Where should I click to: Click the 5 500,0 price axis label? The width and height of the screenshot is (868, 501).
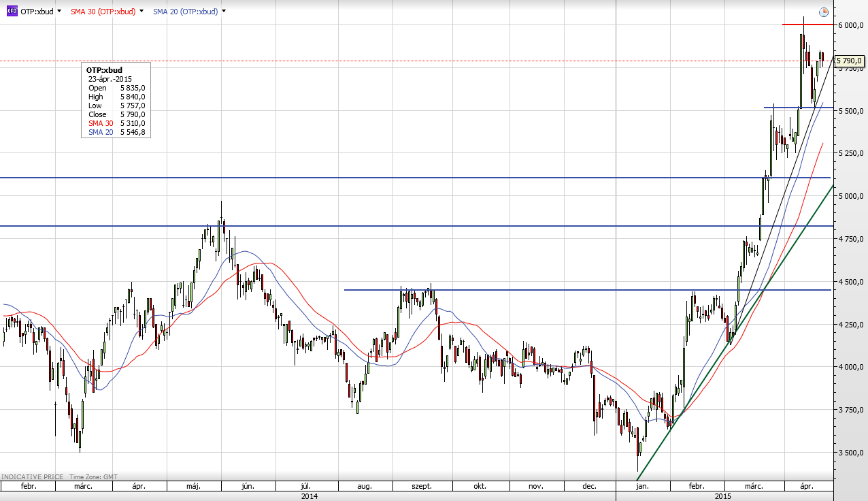pos(850,110)
